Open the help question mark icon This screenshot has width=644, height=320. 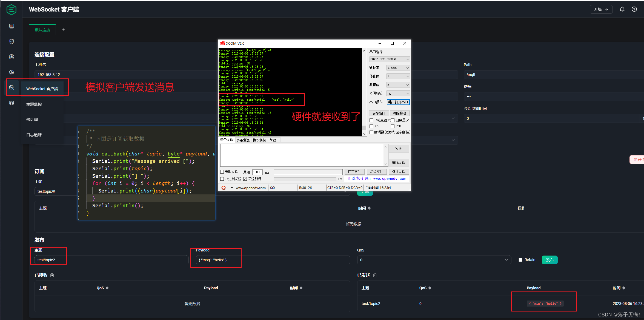coord(634,9)
